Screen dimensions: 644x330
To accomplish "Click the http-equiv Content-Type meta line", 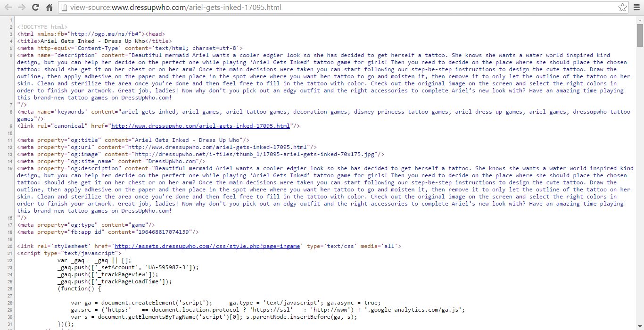I will 130,48.
